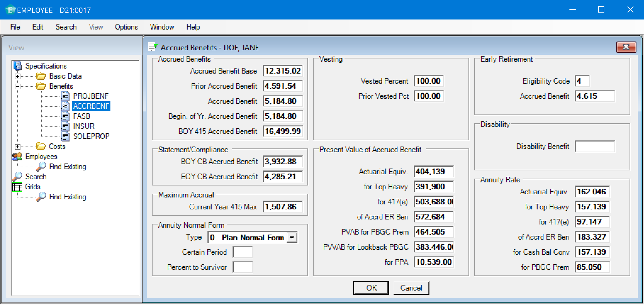644x305 pixels.
Task: Open the Edit menu
Action: tap(38, 27)
